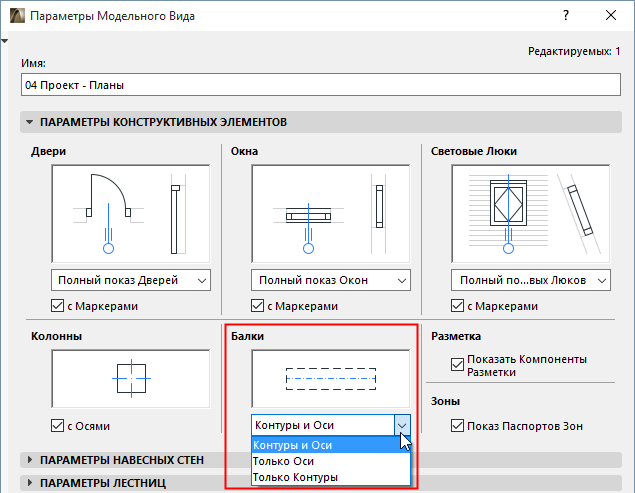This screenshot has height=493, width=635.
Task: Click the Балки dropdown arrow button
Action: tap(402, 425)
